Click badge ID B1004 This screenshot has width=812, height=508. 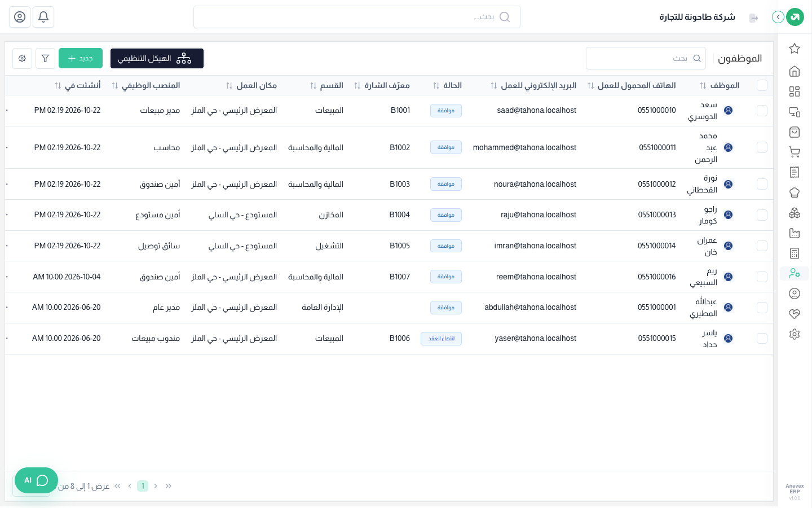[400, 214]
